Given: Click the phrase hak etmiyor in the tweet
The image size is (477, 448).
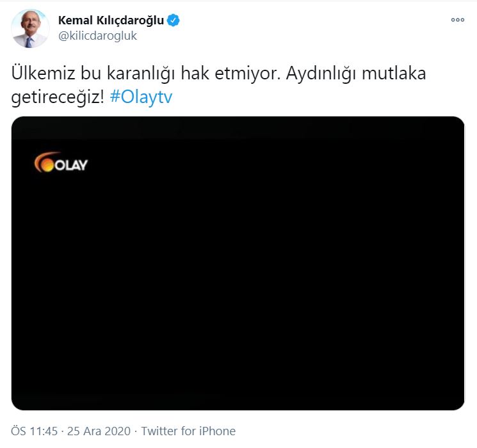Looking at the screenshot, I should tap(230, 74).
